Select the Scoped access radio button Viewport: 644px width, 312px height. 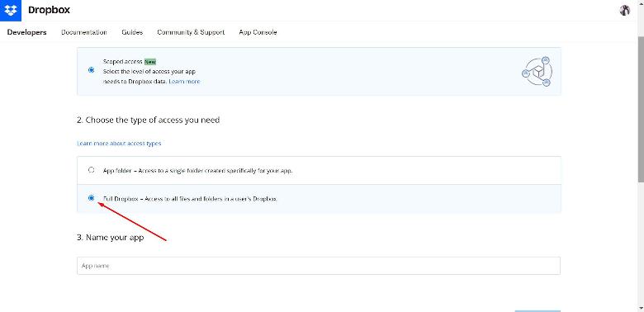click(91, 70)
